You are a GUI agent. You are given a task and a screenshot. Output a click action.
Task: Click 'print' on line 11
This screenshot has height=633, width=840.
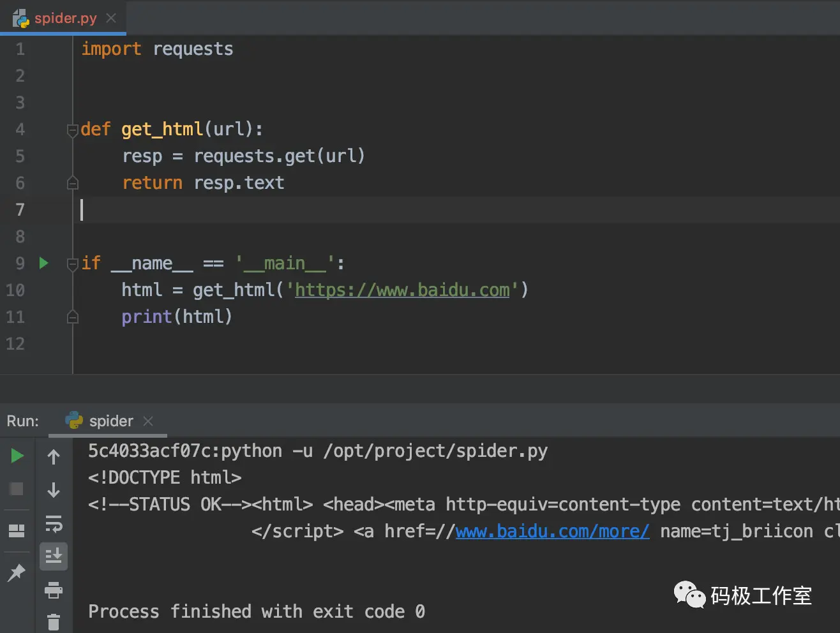(147, 316)
